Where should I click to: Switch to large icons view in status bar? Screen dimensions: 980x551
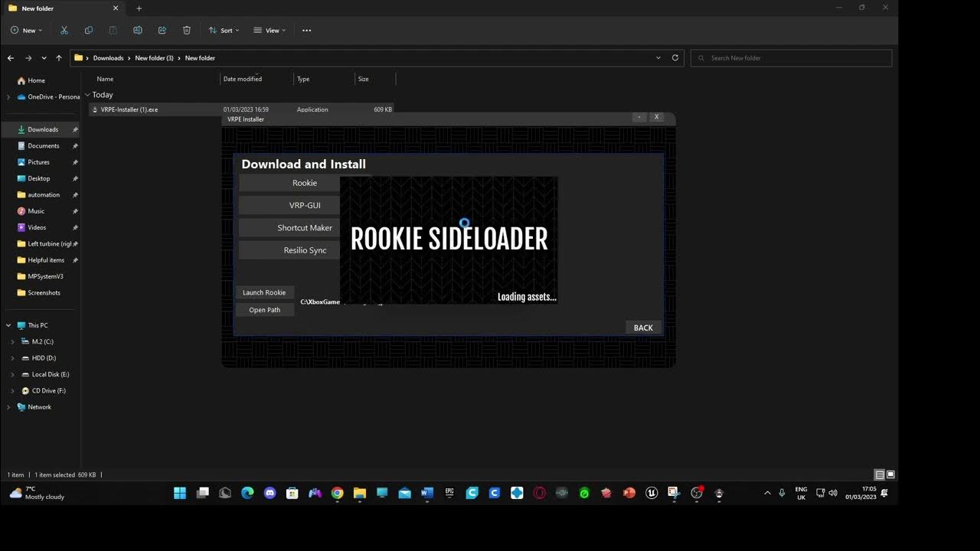[x=890, y=474]
